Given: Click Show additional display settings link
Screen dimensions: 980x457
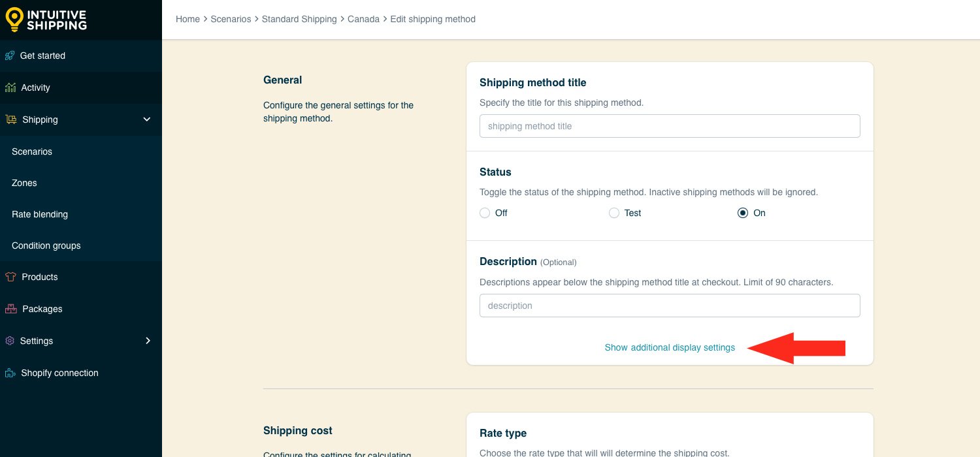Looking at the screenshot, I should coord(670,347).
